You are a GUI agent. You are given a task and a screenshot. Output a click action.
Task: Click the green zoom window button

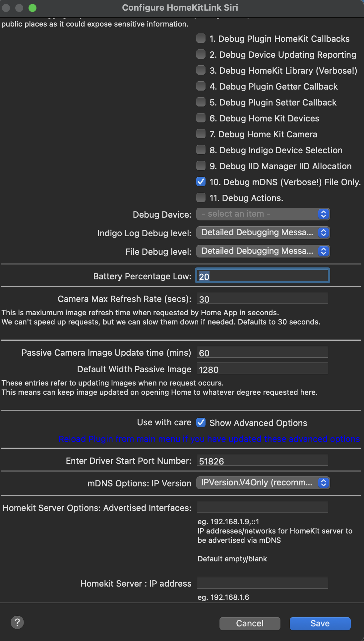pyautogui.click(x=32, y=8)
